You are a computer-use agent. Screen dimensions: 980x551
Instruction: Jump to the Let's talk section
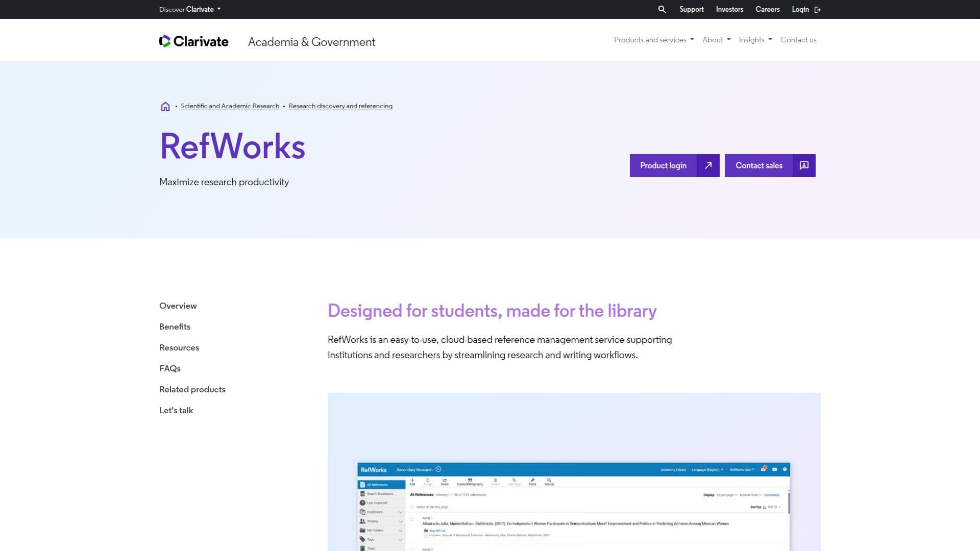pyautogui.click(x=176, y=410)
